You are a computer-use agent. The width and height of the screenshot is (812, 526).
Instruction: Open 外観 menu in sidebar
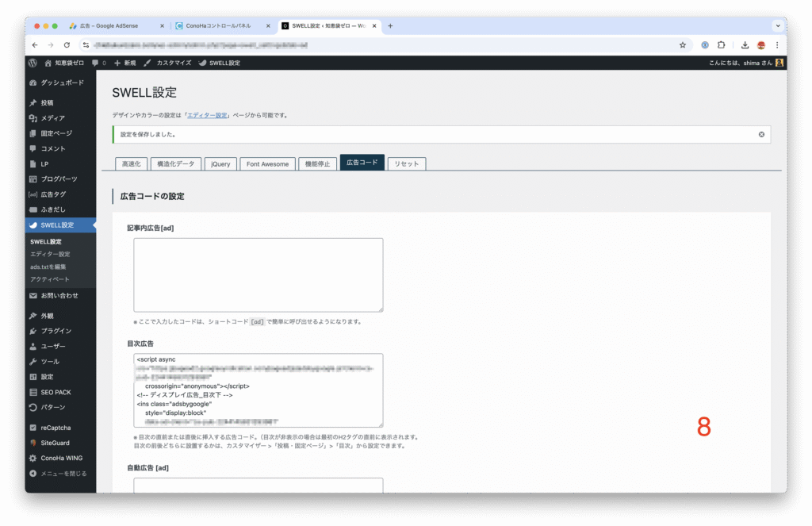60,316
